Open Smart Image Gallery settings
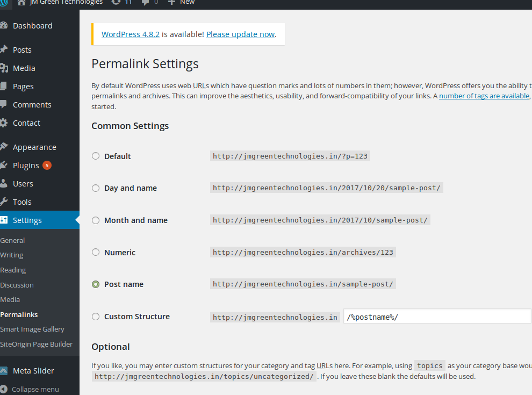Image resolution: width=532 pixels, height=395 pixels. (x=32, y=329)
